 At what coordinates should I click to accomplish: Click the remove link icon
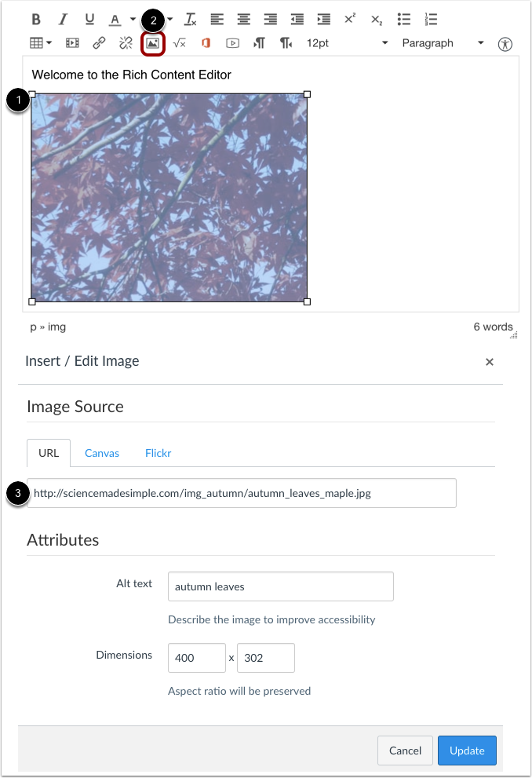pyautogui.click(x=126, y=43)
